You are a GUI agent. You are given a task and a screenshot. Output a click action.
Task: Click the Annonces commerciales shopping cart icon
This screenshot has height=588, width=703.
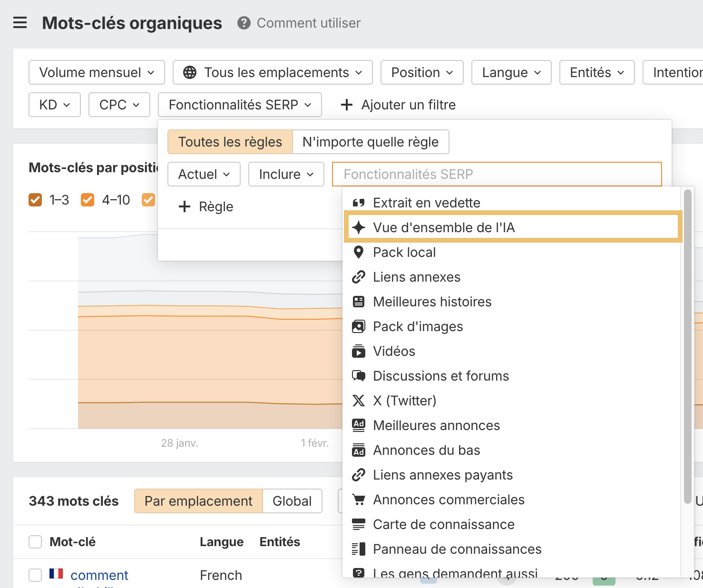coord(359,500)
